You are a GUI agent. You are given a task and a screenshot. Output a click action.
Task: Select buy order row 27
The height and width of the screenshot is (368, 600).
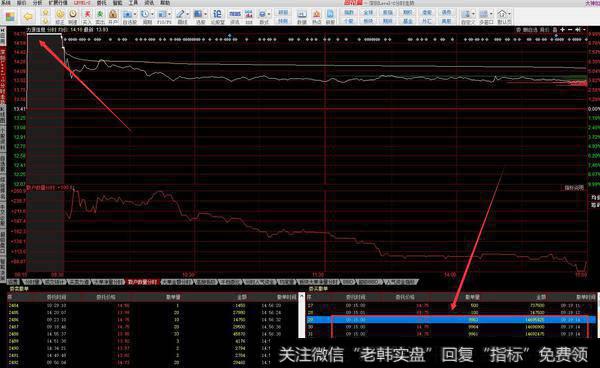(451, 305)
